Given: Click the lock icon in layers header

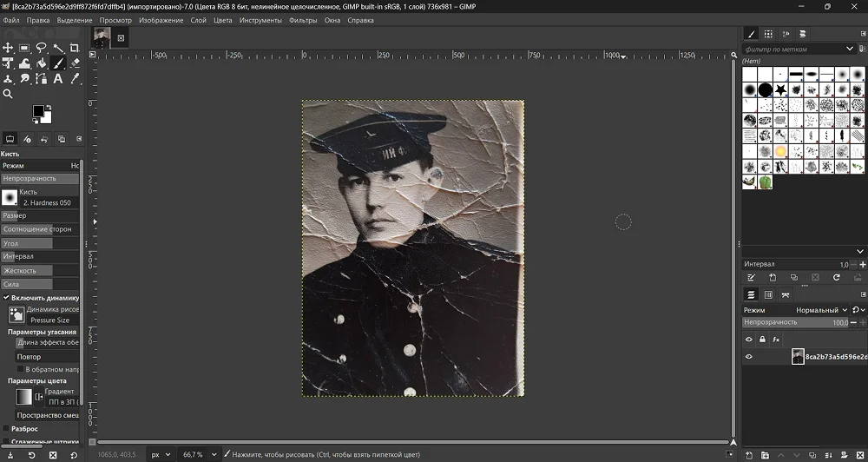Looking at the screenshot, I should [763, 340].
